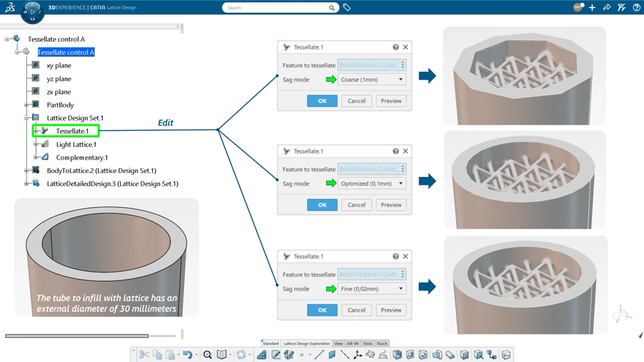This screenshot has width=644, height=362.
Task: Click the tree panel collapse arrow
Action: [178, 27]
